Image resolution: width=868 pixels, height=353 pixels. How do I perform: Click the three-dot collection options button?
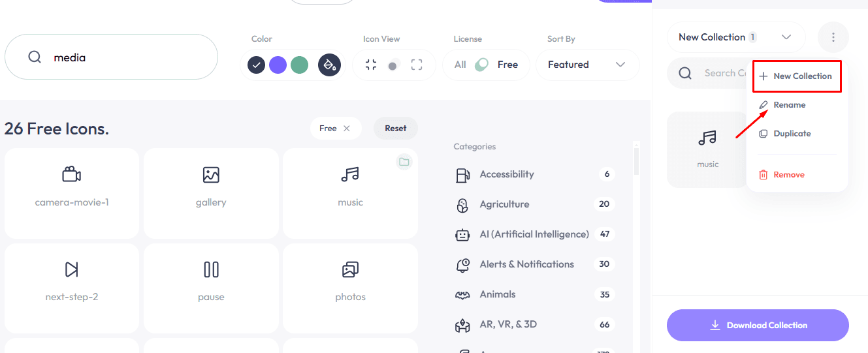coord(833,37)
